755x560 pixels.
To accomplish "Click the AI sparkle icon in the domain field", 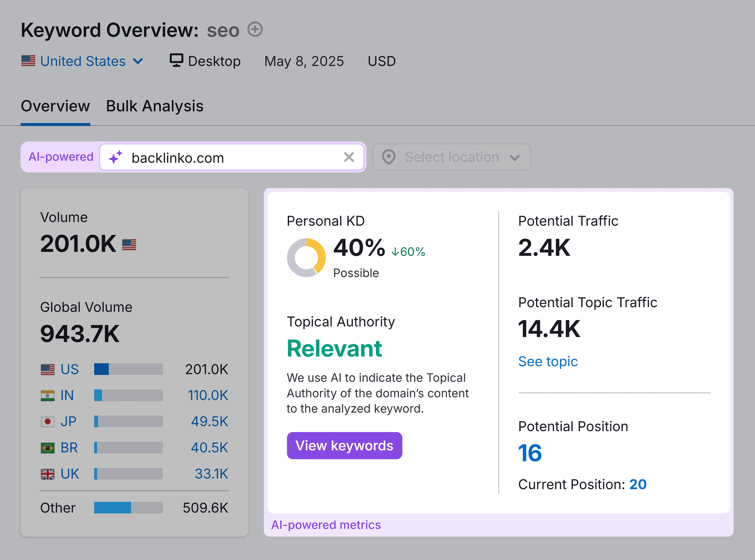I will [x=116, y=157].
